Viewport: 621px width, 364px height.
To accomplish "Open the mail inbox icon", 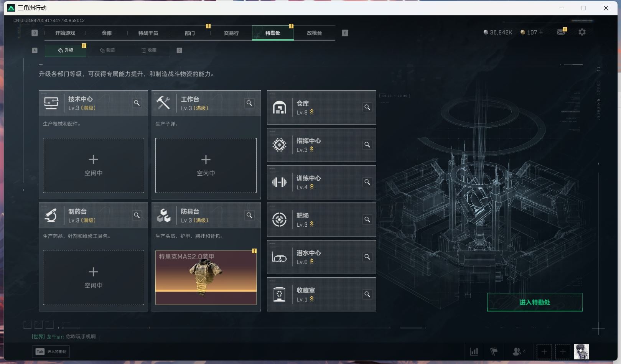I will [561, 32].
